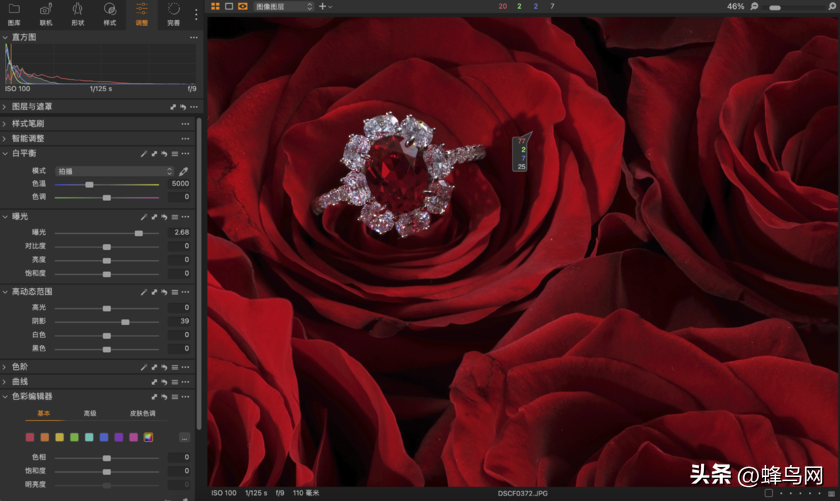This screenshot has width=840, height=501.
Task: Switch to the 高级 tab in color editor
Action: tap(90, 413)
